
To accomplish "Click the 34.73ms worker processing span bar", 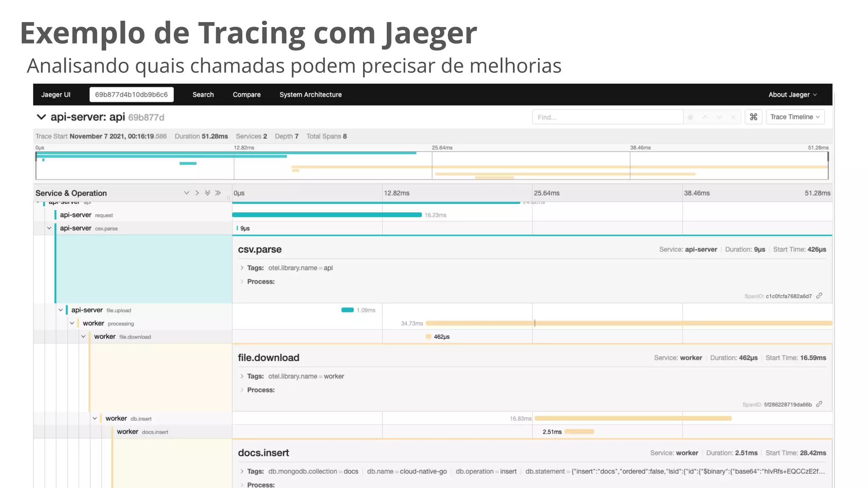I will coord(629,323).
